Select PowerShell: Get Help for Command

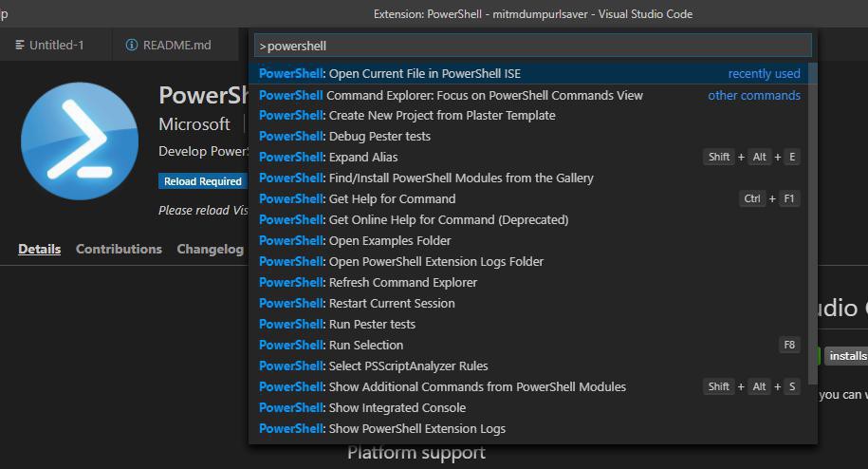click(x=528, y=198)
